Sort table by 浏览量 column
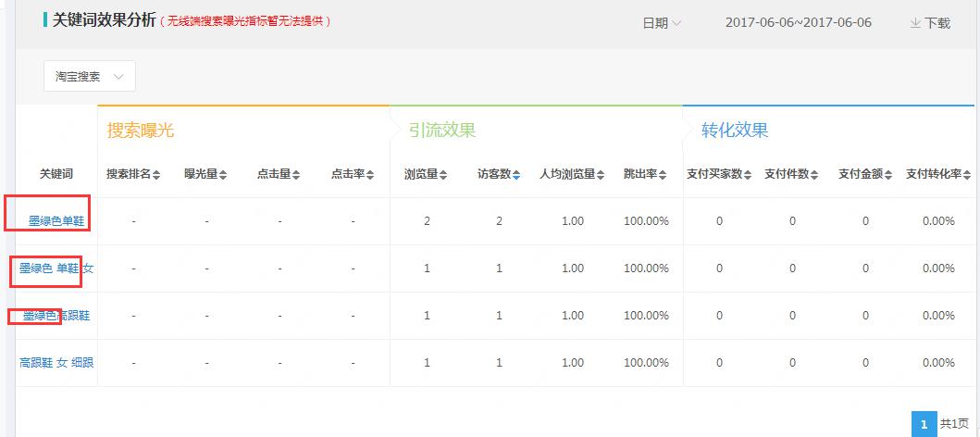Viewport: 980px width, 437px height. 444,174
